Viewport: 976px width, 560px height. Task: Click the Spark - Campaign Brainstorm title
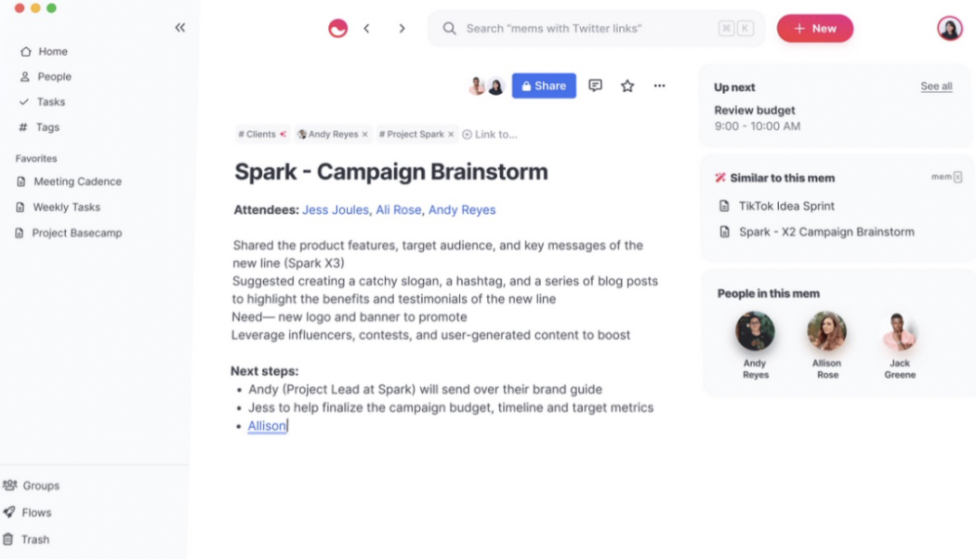point(391,172)
